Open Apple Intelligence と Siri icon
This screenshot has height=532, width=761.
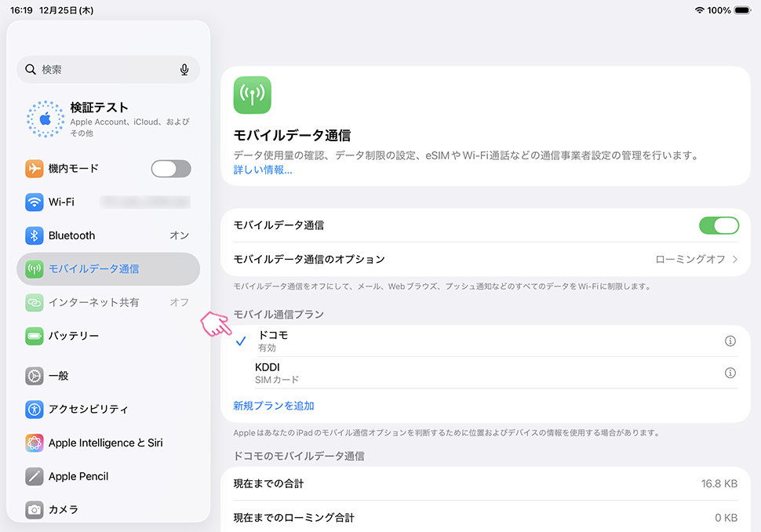point(34,443)
